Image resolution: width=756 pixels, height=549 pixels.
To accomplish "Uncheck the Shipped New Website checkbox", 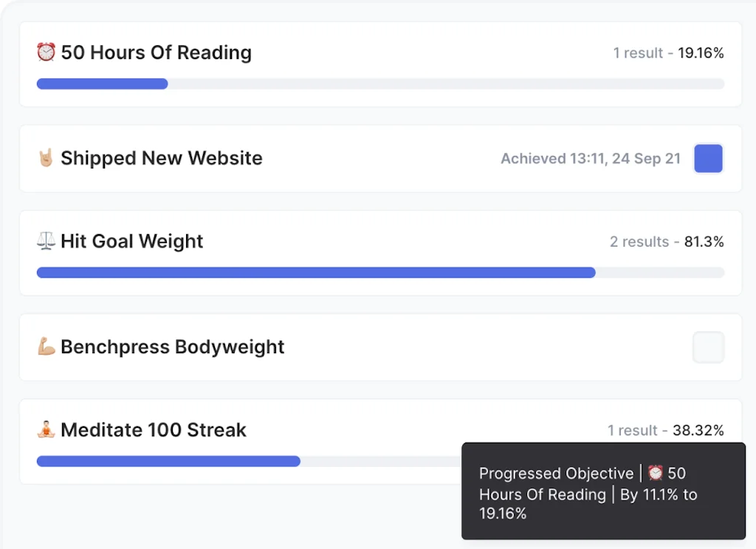I will click(x=708, y=159).
